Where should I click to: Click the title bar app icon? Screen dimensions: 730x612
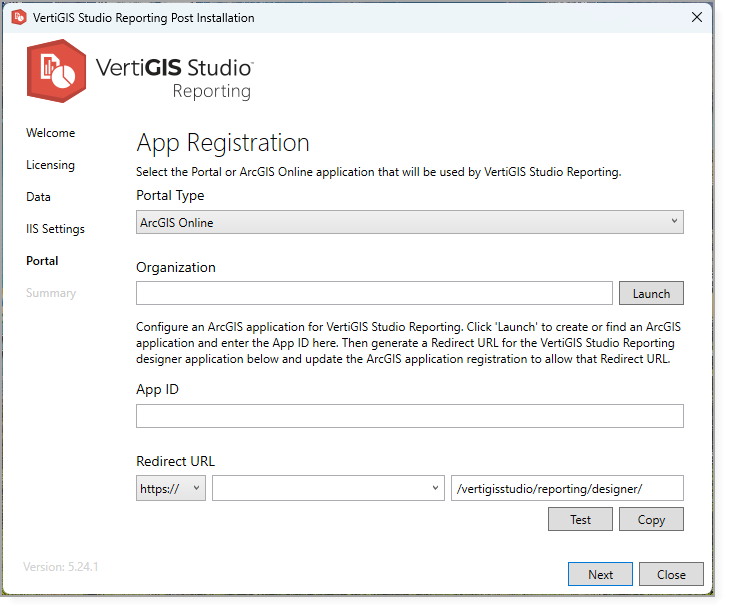pyautogui.click(x=19, y=18)
